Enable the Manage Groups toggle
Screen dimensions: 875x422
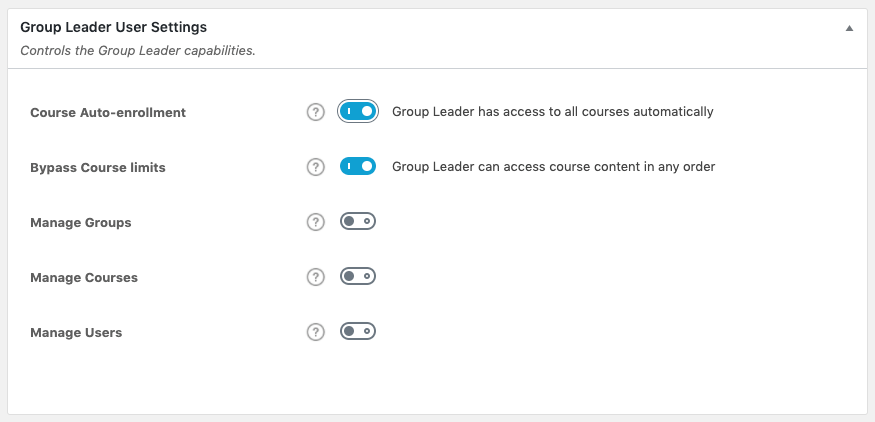click(x=358, y=222)
